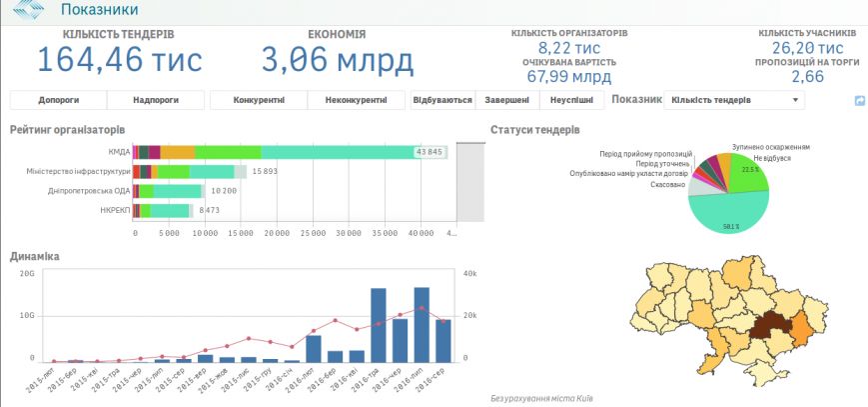Click Опубліковано намір укласти договір label
Image resolution: width=868 pixels, height=407 pixels.
point(629,174)
